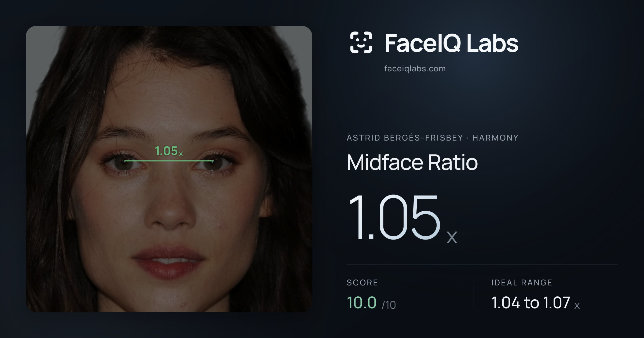Image resolution: width=644 pixels, height=338 pixels.
Task: Click the FaceIQ Labs title text
Action: click(451, 43)
